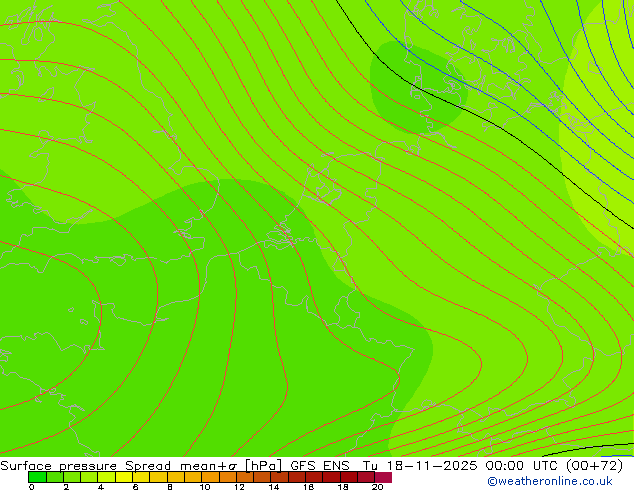Click the legend scale label '20'

pos(377,487)
